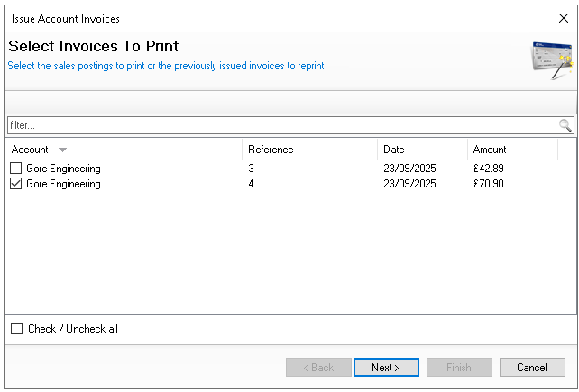This screenshot has height=392, width=579.
Task: Click the Back button
Action: coord(318,368)
